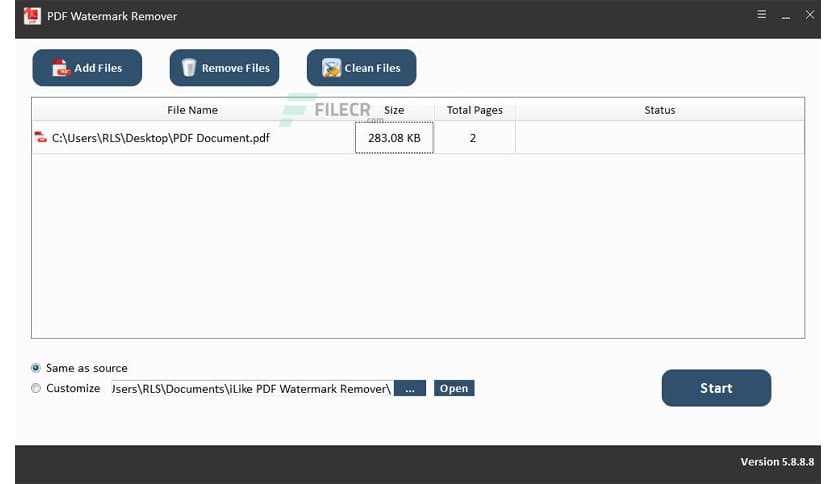Click the 283.08 KB size cell
The image size is (836, 484).
(395, 138)
